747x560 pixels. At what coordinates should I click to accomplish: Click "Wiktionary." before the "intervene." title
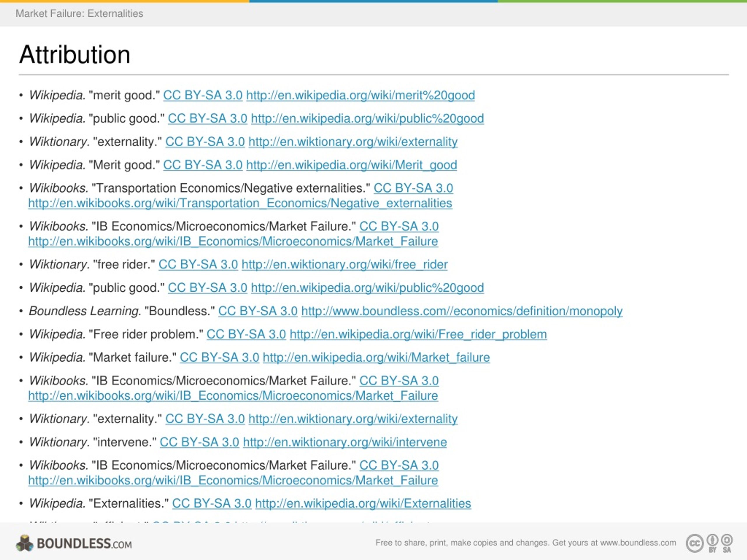tap(59, 442)
